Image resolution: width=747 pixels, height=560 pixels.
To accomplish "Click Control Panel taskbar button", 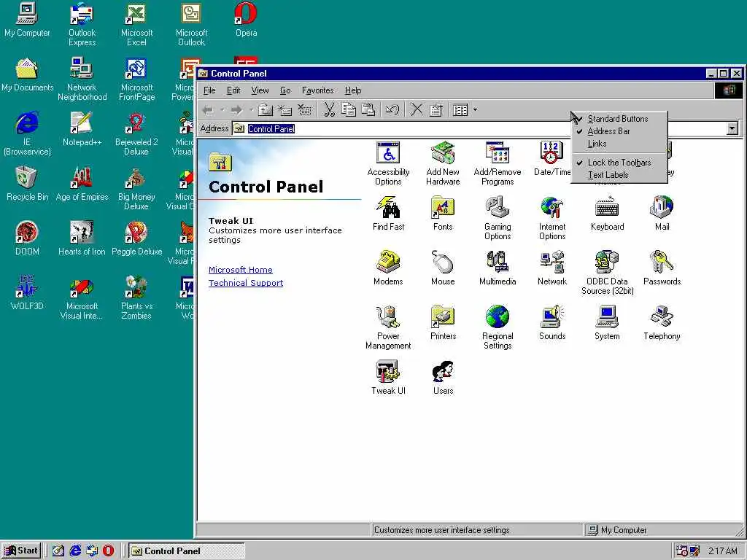I will pos(186,551).
